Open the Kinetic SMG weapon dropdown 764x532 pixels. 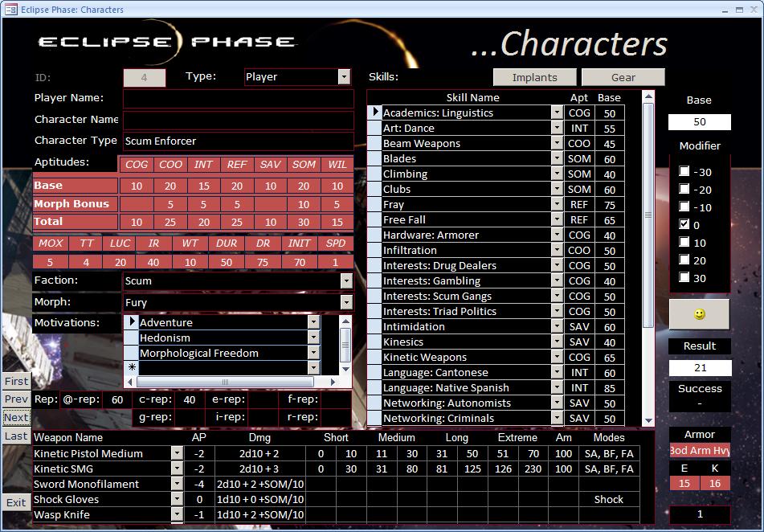tap(177, 469)
